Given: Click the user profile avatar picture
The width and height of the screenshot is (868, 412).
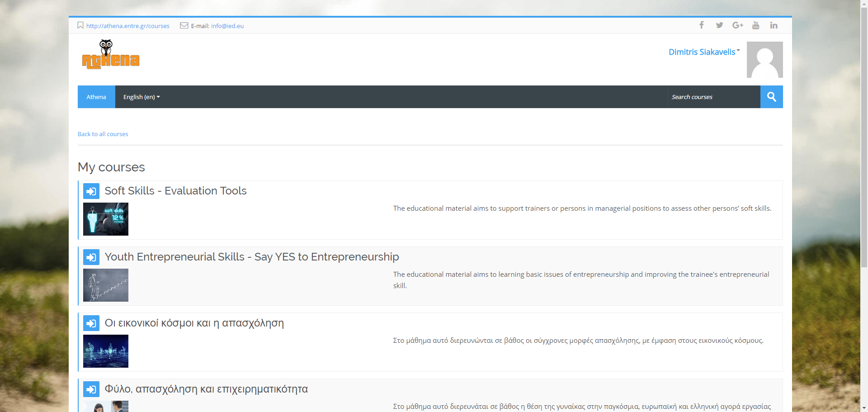Looking at the screenshot, I should 764,60.
